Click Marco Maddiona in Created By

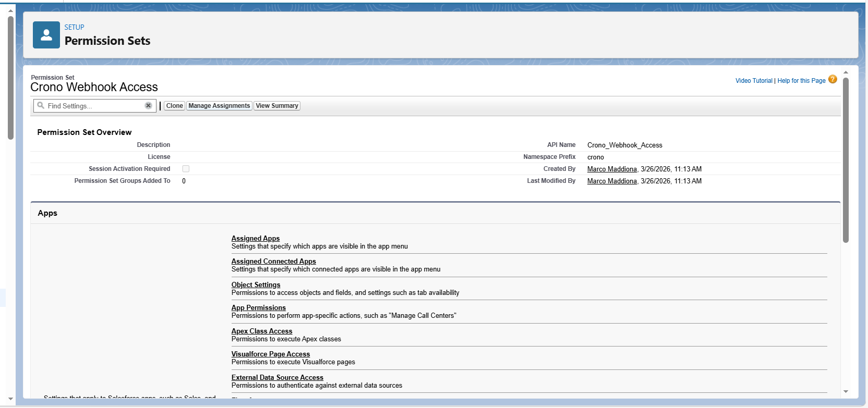click(612, 169)
